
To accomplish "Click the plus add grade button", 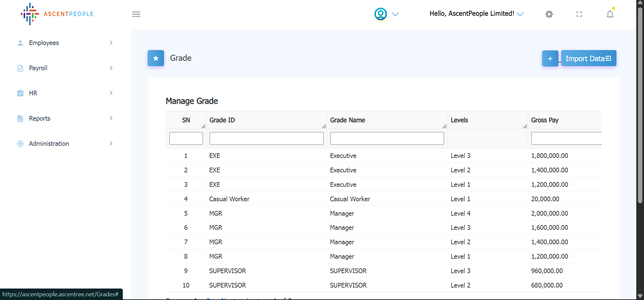I will click(550, 58).
